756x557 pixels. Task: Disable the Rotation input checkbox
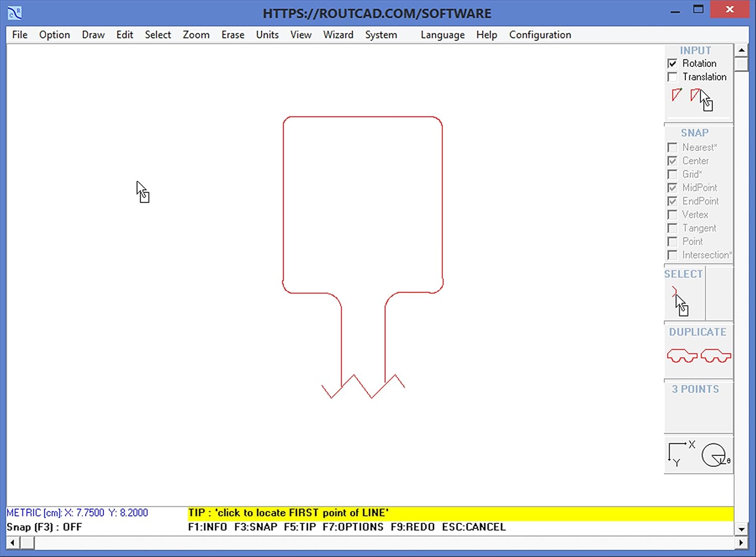pyautogui.click(x=672, y=63)
